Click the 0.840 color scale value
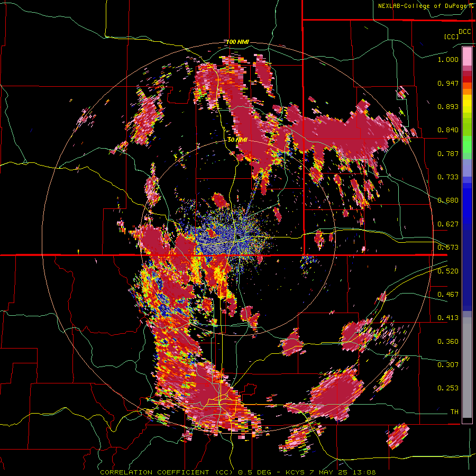This screenshot has width=476, height=476. point(448,130)
